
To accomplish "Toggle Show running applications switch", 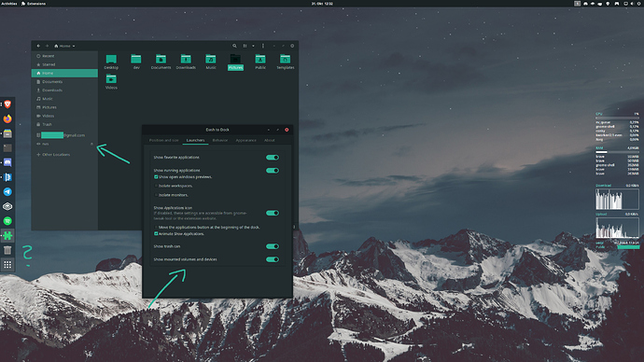I will click(273, 171).
